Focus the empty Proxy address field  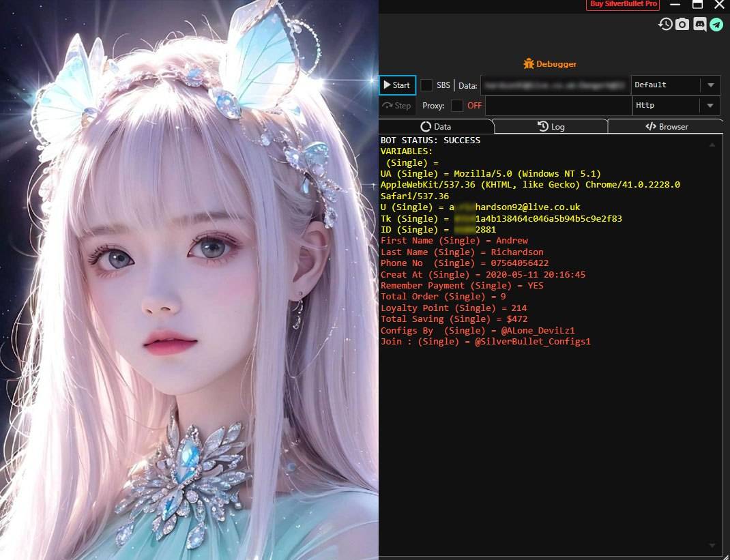[558, 106]
